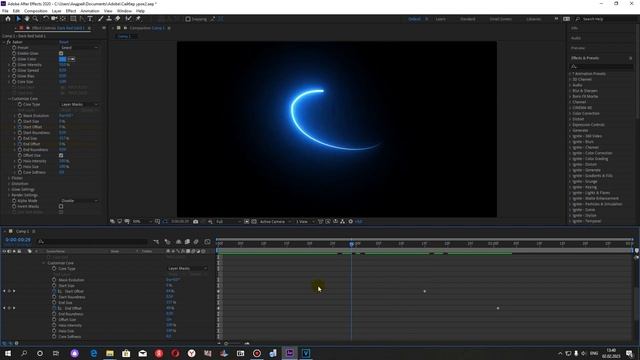Open the graph editor in timeline

point(207,242)
